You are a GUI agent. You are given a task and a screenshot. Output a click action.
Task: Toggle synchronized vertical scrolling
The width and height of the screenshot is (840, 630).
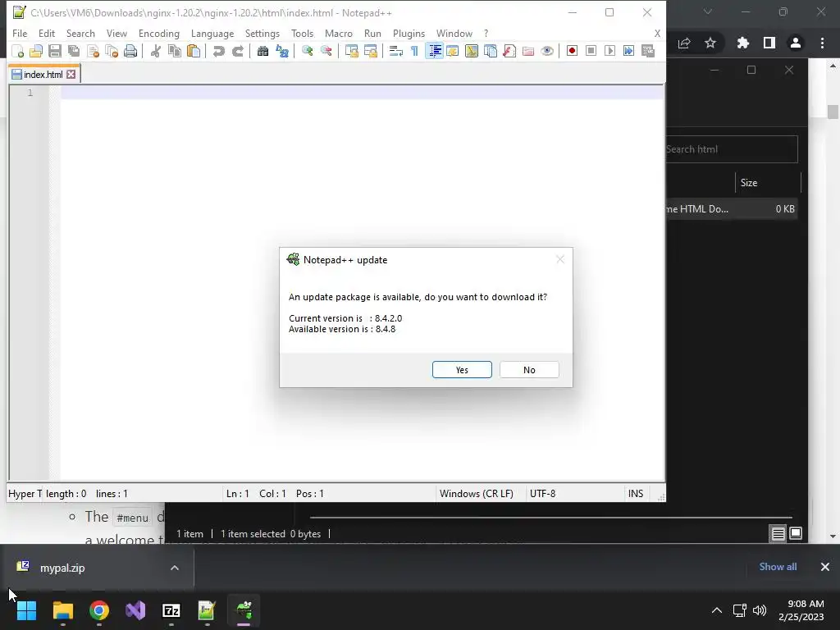point(351,51)
